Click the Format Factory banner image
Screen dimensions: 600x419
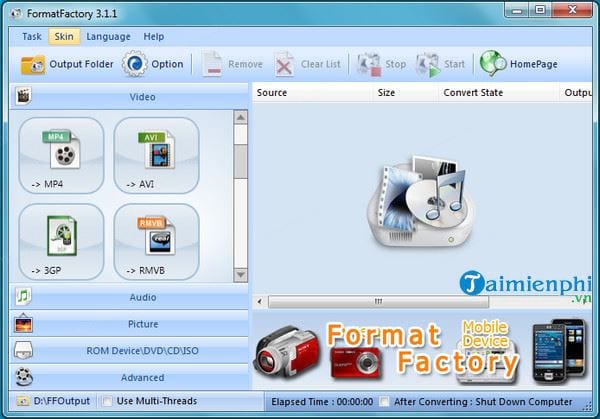coord(422,351)
